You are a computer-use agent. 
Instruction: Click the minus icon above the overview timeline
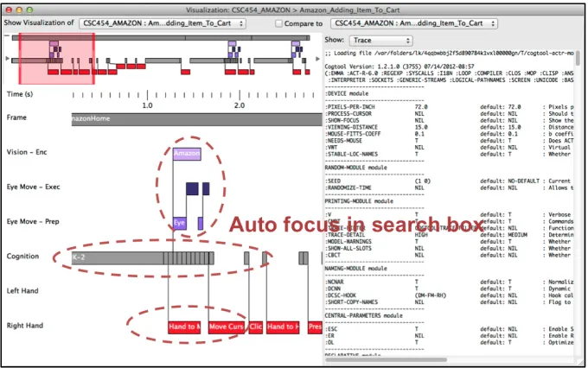coord(6,35)
